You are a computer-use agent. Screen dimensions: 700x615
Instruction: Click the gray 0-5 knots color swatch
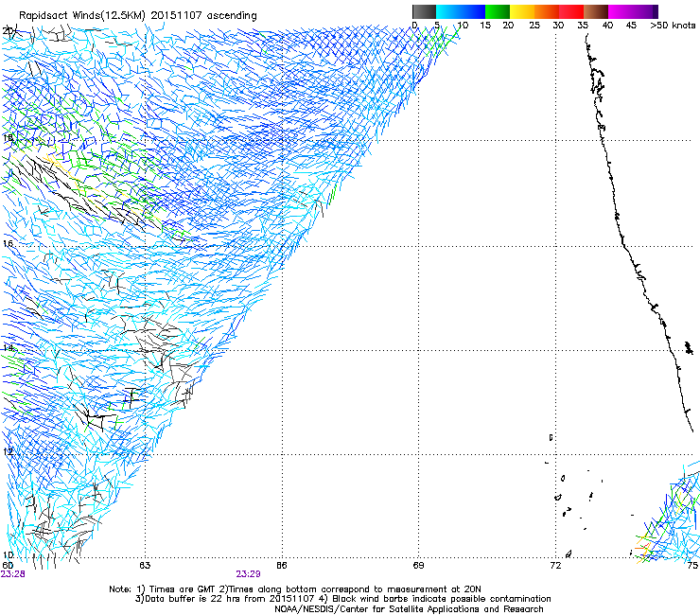click(x=424, y=11)
